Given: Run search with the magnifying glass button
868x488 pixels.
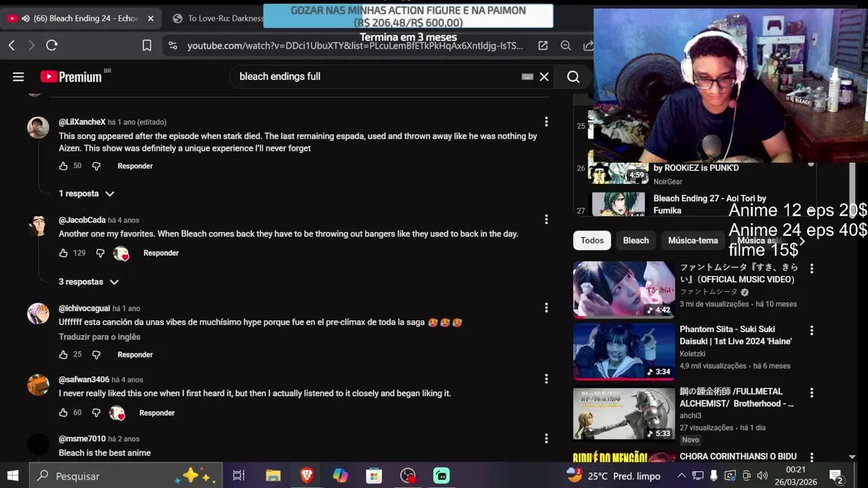Looking at the screenshot, I should click(573, 77).
